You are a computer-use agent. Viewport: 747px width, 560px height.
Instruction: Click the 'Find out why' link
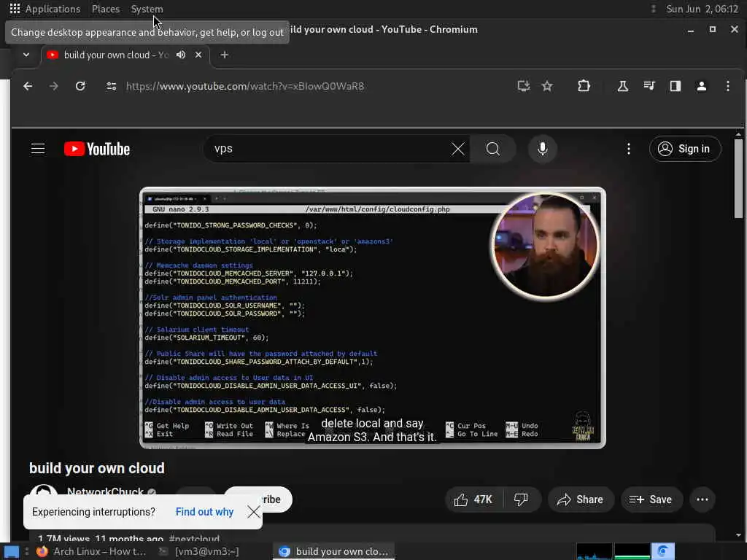click(x=204, y=512)
